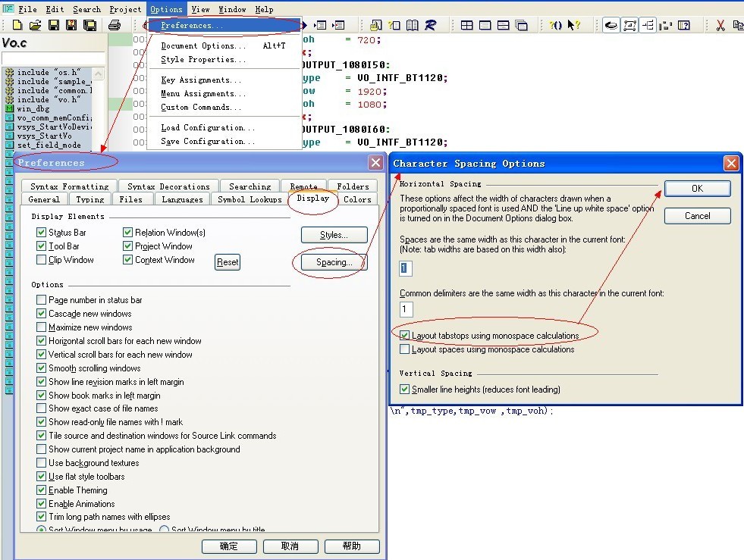Switch to the Syntax Formatting tab
744x560 pixels.
pyautogui.click(x=70, y=186)
